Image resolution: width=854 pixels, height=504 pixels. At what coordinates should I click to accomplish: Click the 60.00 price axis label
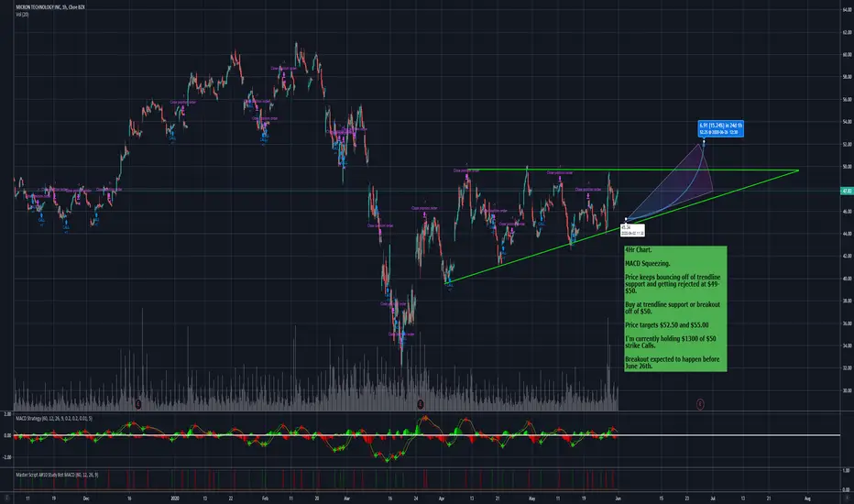[x=847, y=54]
